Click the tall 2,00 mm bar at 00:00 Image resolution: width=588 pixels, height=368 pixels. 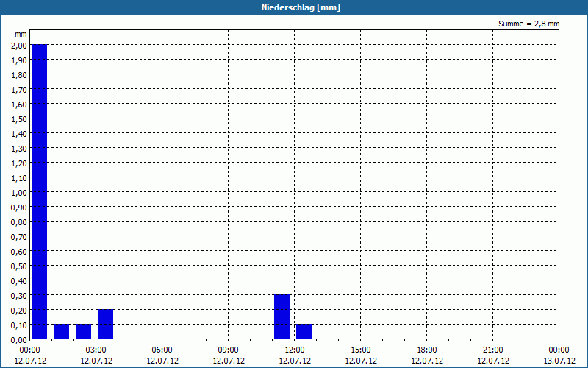(40, 191)
